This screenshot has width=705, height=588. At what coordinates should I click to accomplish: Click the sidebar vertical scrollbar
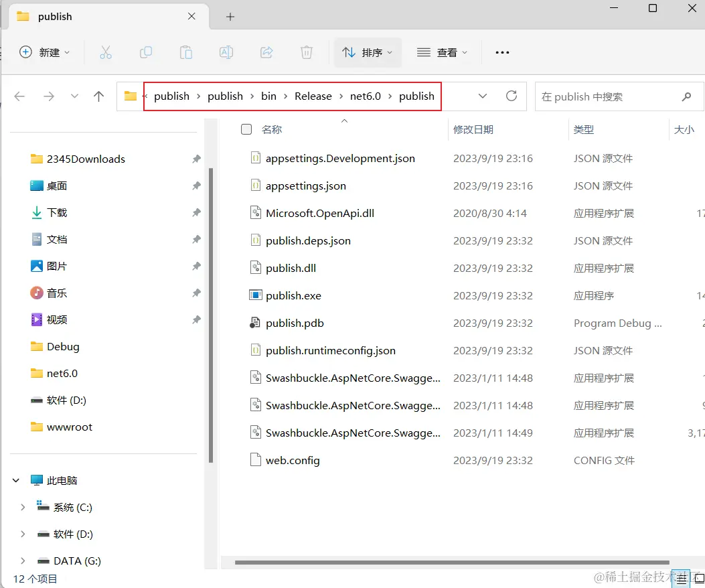[211, 315]
